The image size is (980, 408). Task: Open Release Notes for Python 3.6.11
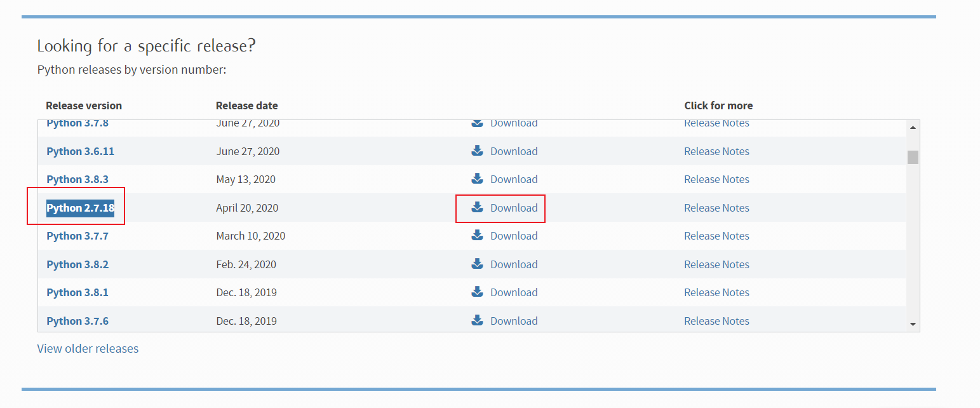click(716, 151)
